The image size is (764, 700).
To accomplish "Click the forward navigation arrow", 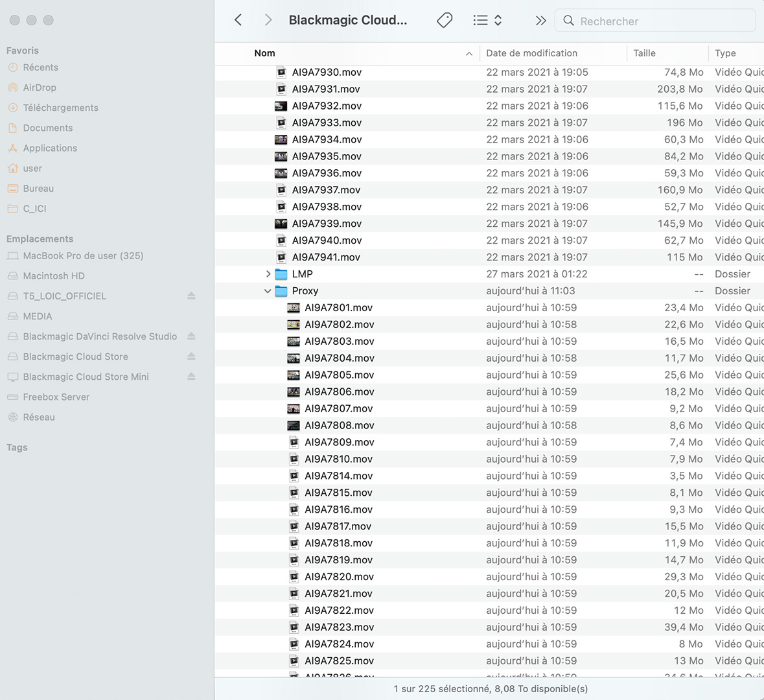I will coord(268,20).
